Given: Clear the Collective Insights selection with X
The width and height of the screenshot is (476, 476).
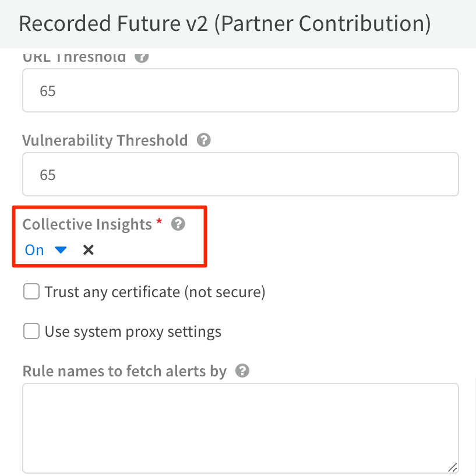Looking at the screenshot, I should point(88,250).
